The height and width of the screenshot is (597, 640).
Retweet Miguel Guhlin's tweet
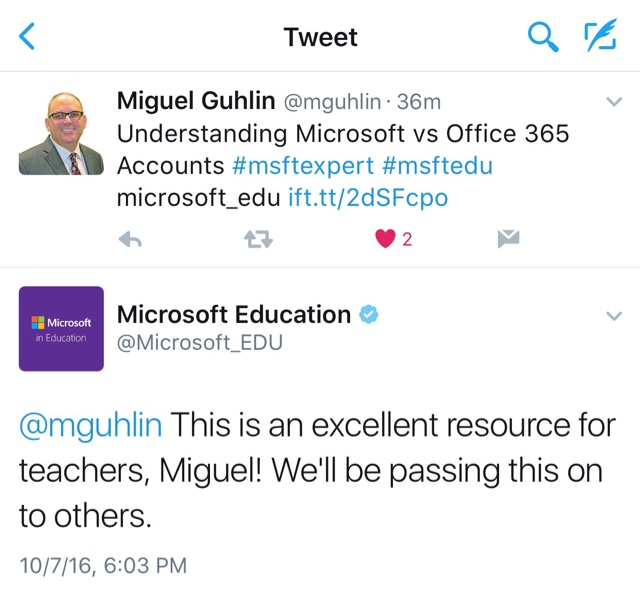259,239
